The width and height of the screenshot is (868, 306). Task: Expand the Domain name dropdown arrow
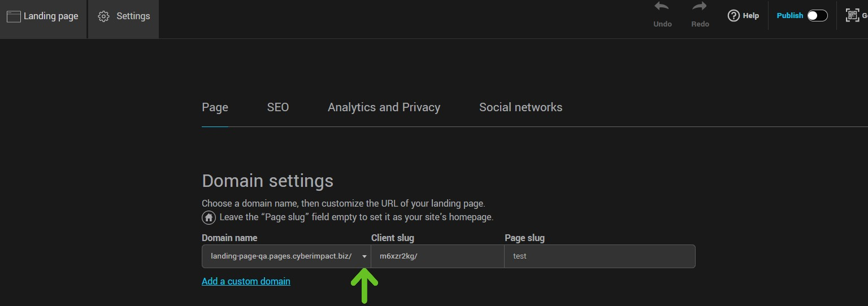(x=364, y=256)
